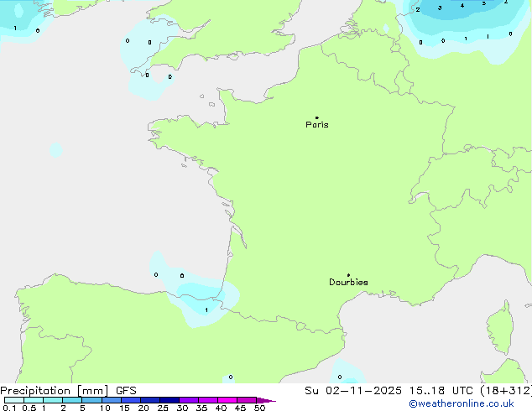Click the (18+312) forecast offset text
532x411 pixels.
[x=506, y=391]
